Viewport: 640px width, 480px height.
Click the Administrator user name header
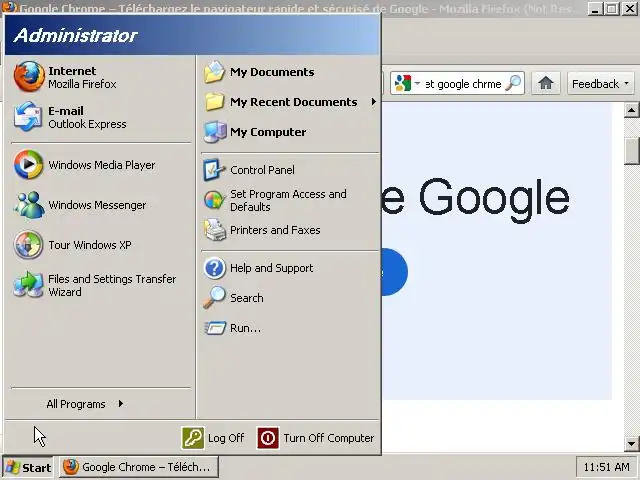(76, 35)
